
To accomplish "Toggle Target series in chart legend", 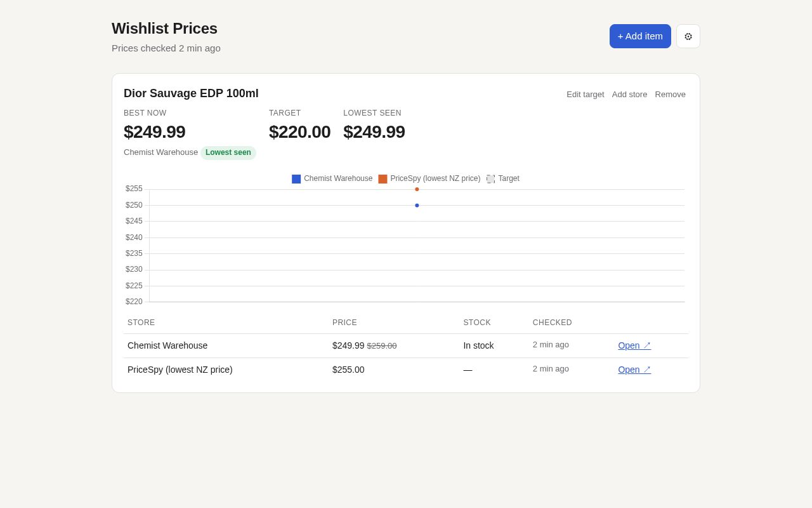I will [x=503, y=179].
